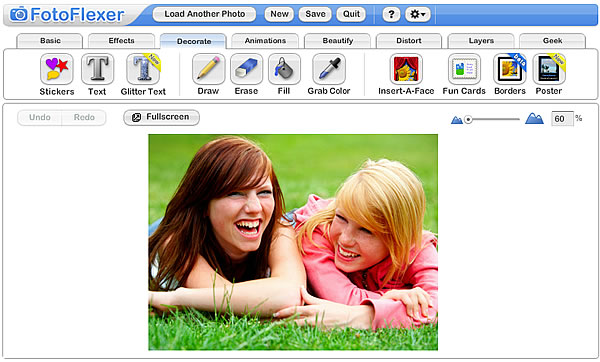Image resolution: width=600 pixels, height=362 pixels.
Task: Click the Undo button
Action: click(39, 117)
